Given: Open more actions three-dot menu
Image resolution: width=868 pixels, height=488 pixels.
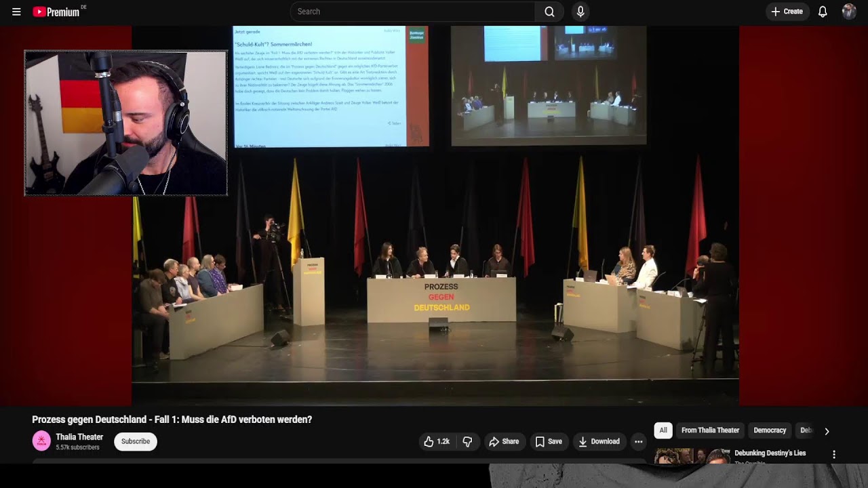Looking at the screenshot, I should tap(638, 441).
